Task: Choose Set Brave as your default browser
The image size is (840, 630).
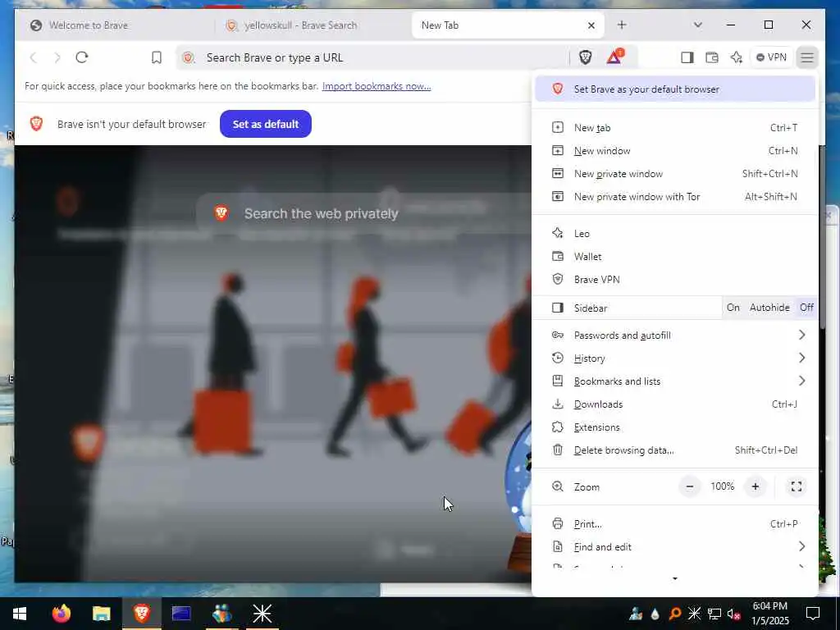Action: click(x=675, y=89)
